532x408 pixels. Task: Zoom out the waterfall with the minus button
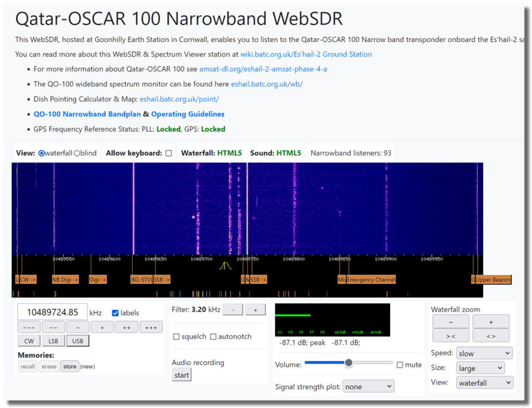pos(450,322)
